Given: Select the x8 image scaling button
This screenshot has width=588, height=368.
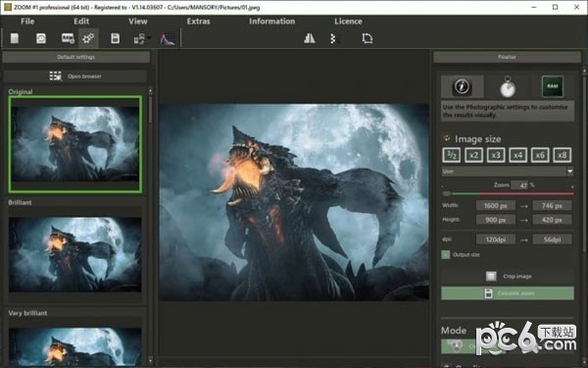Looking at the screenshot, I should pyautogui.click(x=563, y=155).
